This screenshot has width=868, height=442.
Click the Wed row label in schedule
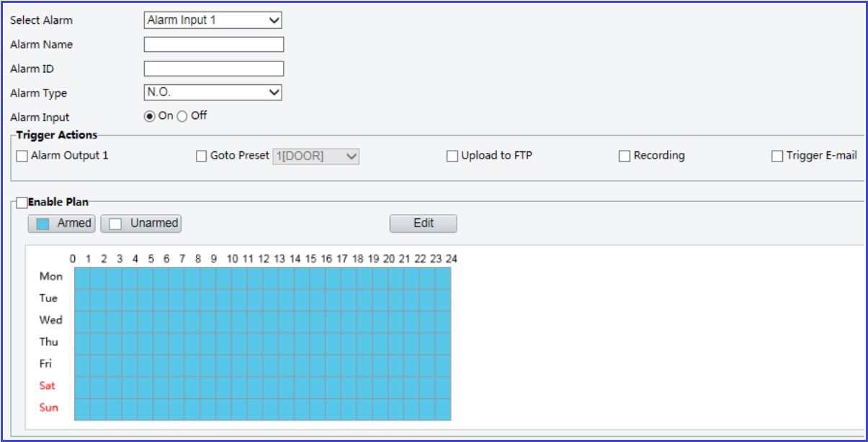51,320
